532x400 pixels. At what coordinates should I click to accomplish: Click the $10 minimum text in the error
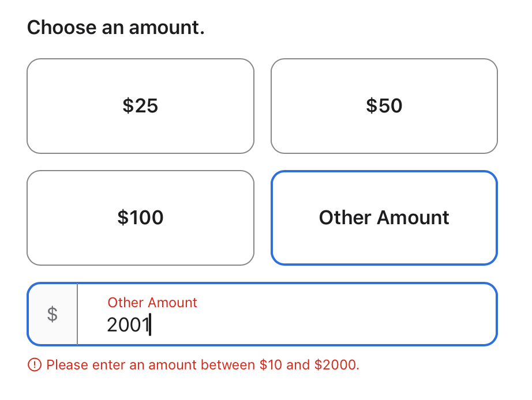(272, 365)
